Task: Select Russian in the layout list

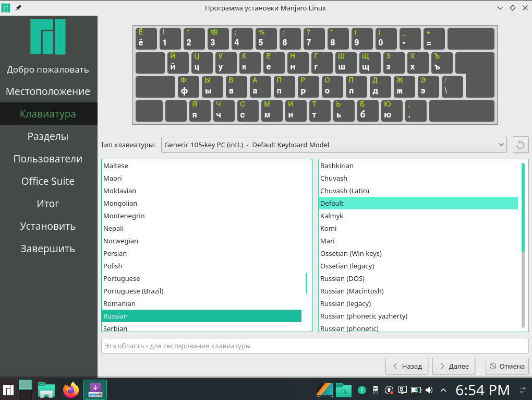Action: click(x=201, y=316)
